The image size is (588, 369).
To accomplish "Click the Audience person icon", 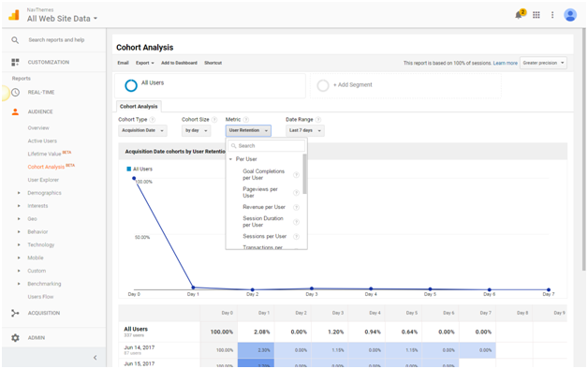I will pyautogui.click(x=15, y=111).
